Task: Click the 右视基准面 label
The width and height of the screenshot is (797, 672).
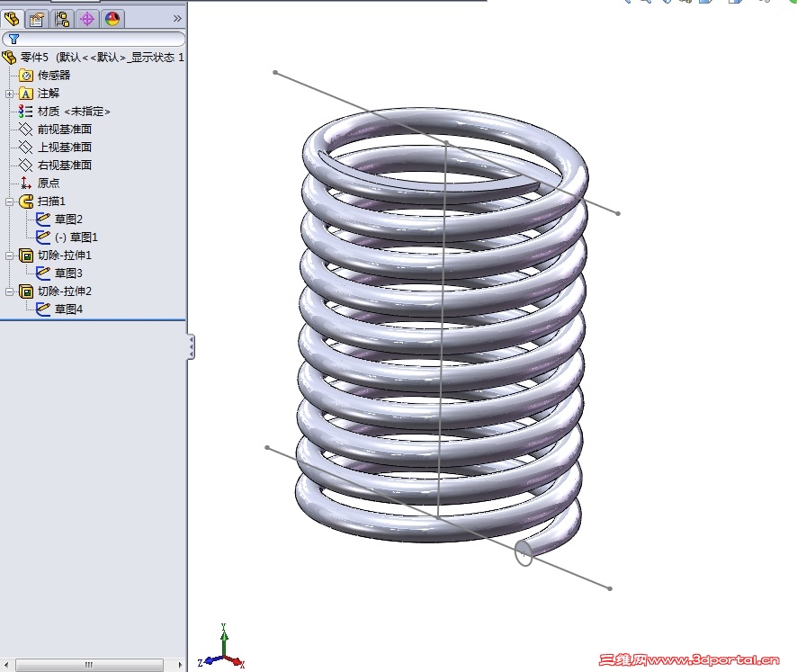Action: coord(65,166)
